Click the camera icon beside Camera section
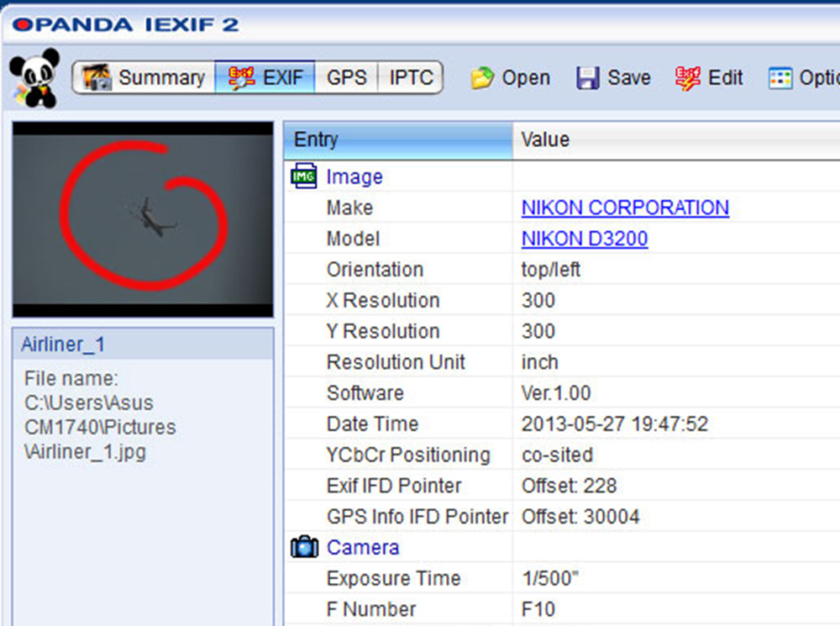 [303, 548]
